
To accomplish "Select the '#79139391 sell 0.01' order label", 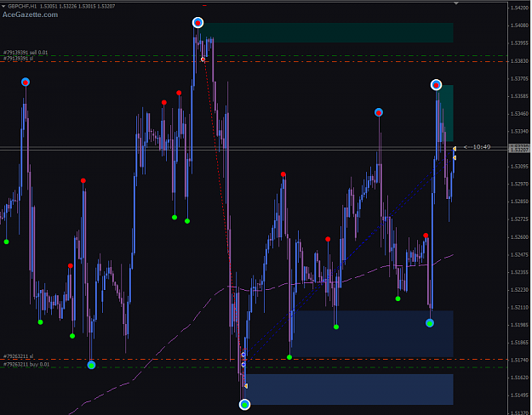I will pos(26,53).
